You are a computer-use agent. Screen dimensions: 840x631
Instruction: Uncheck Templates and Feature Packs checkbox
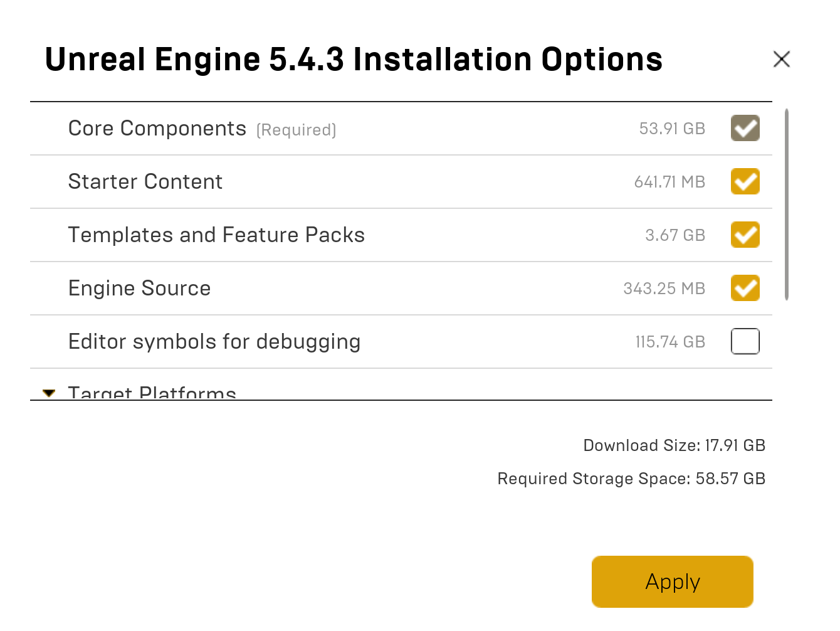pos(745,235)
